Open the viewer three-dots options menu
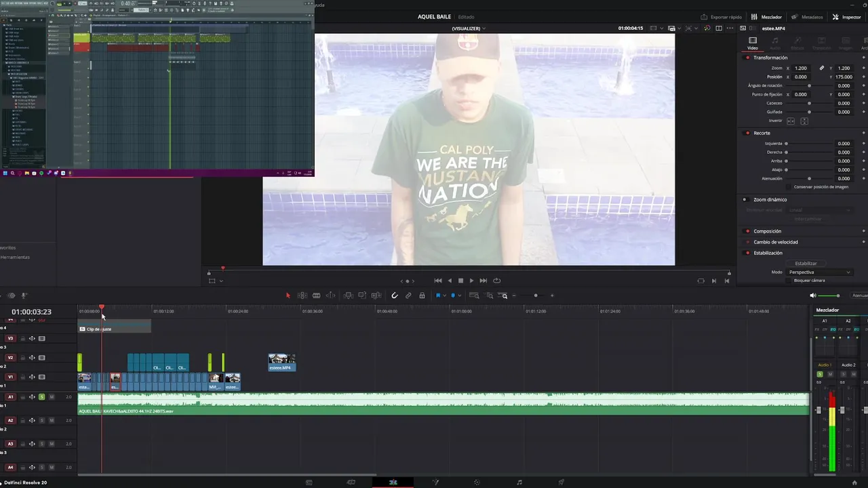868x488 pixels. click(x=730, y=28)
